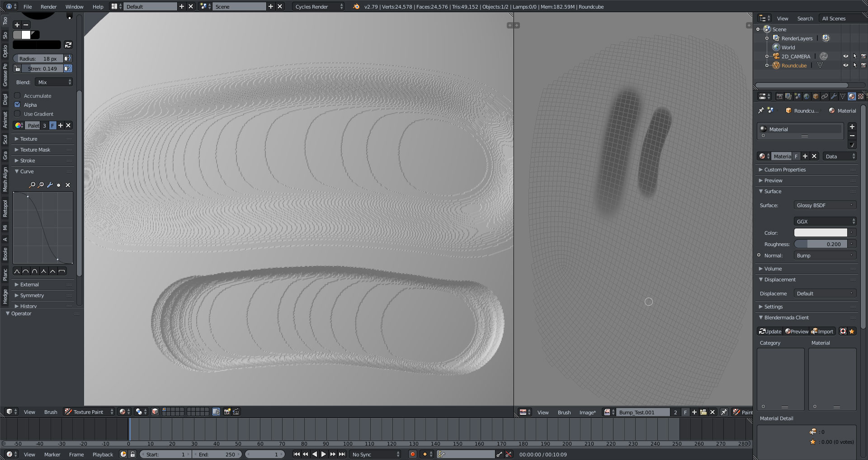Open Search menu in outliner
The image size is (868, 460).
(805, 19)
